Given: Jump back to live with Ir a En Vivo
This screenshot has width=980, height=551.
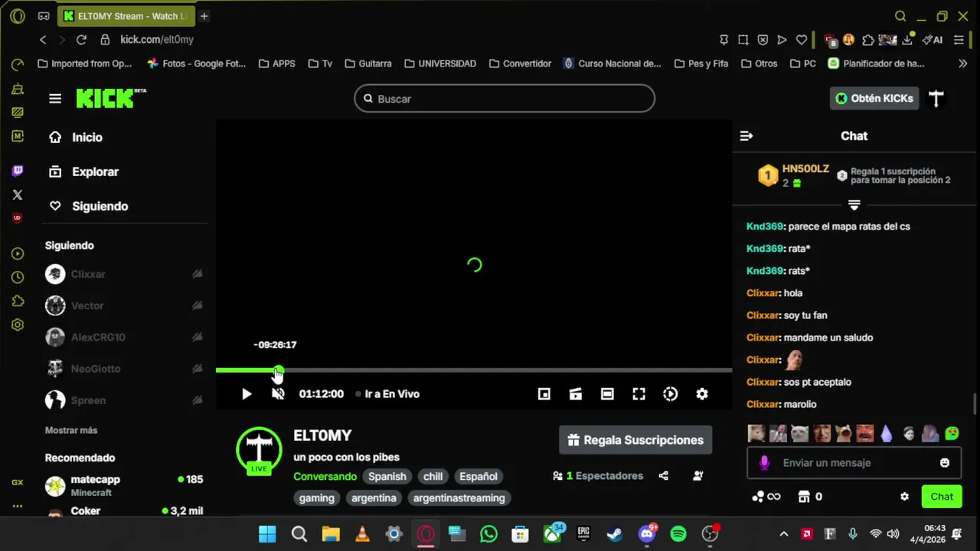Looking at the screenshot, I should (387, 394).
